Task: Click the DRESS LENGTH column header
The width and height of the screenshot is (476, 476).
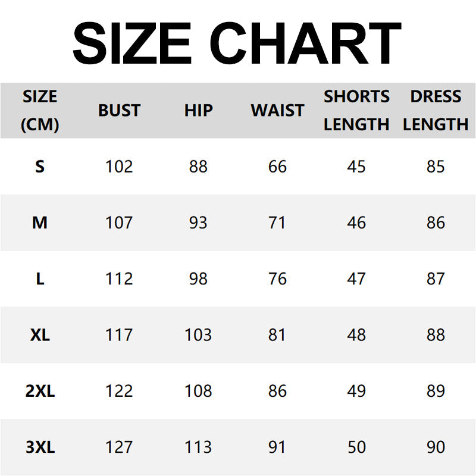Action: [x=436, y=111]
